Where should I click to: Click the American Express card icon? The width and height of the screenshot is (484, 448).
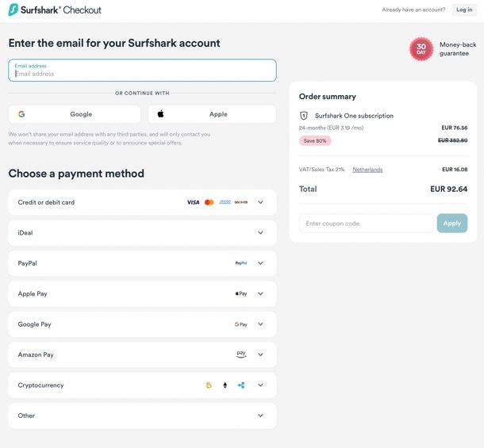[225, 202]
